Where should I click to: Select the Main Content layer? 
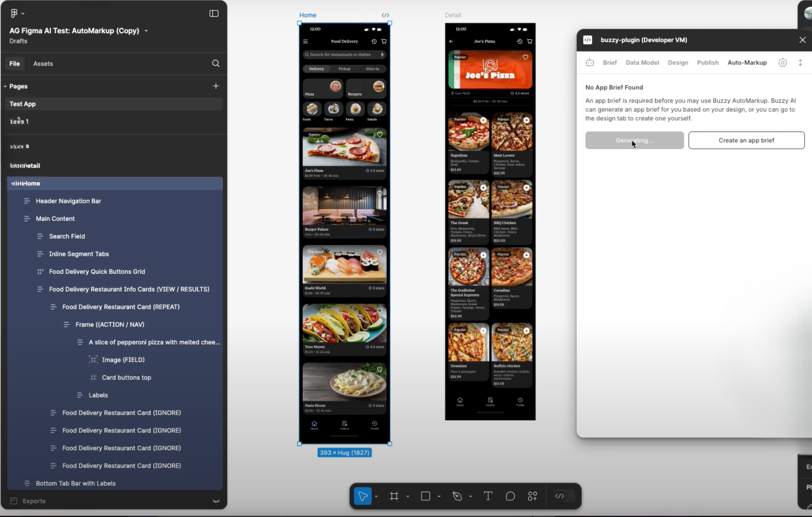115,219
